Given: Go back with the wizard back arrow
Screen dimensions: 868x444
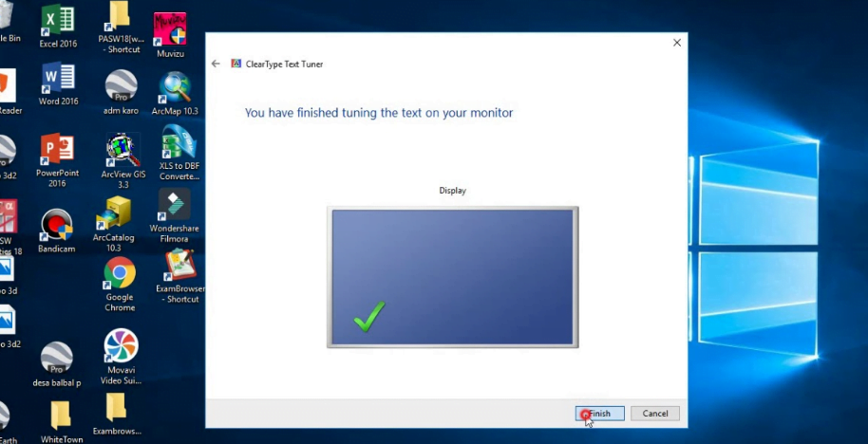Looking at the screenshot, I should (x=216, y=65).
